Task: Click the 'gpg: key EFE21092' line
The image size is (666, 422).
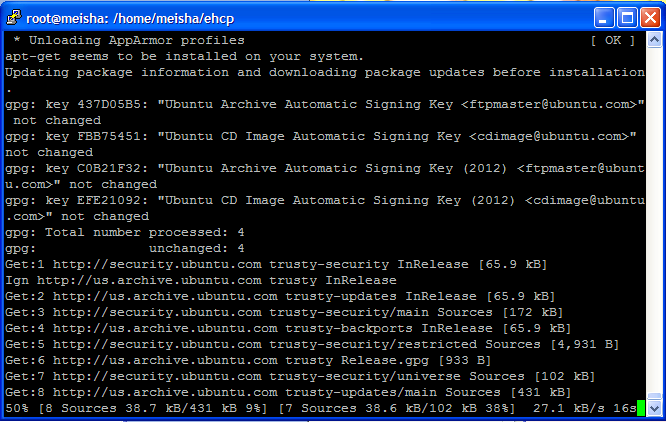Action: click(325, 200)
